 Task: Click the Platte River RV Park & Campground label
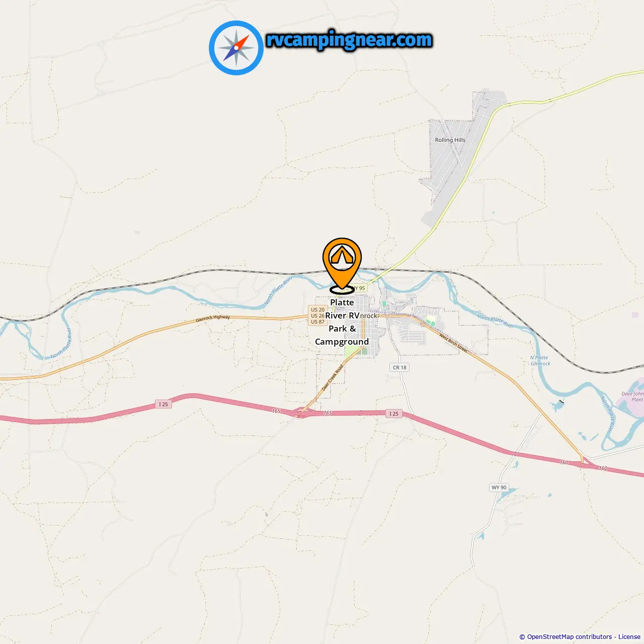click(342, 322)
